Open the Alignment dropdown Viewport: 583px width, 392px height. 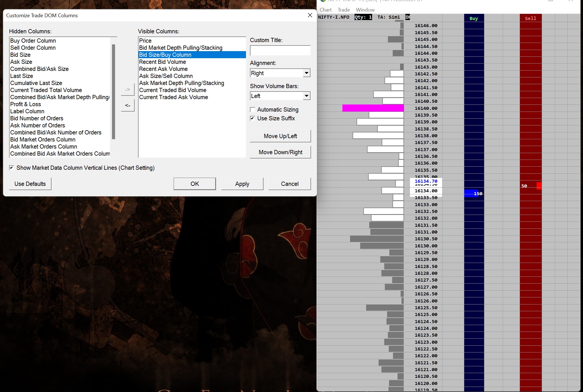click(x=306, y=73)
